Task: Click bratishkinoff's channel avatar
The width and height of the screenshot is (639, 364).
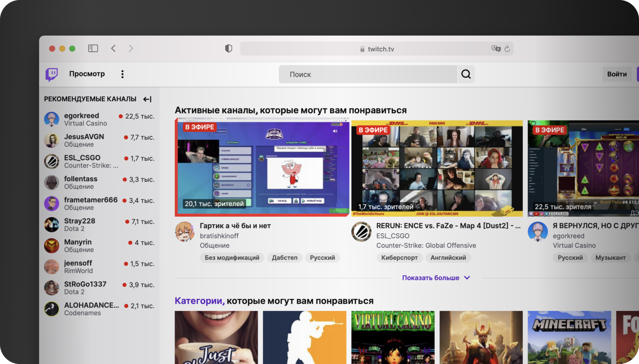Action: (185, 232)
